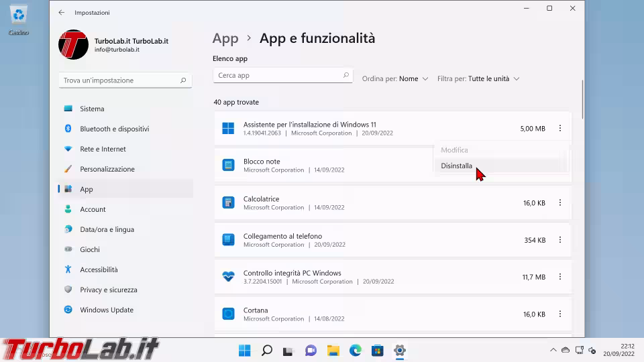Open three-dot menu for Collegamento al telefono

point(559,240)
